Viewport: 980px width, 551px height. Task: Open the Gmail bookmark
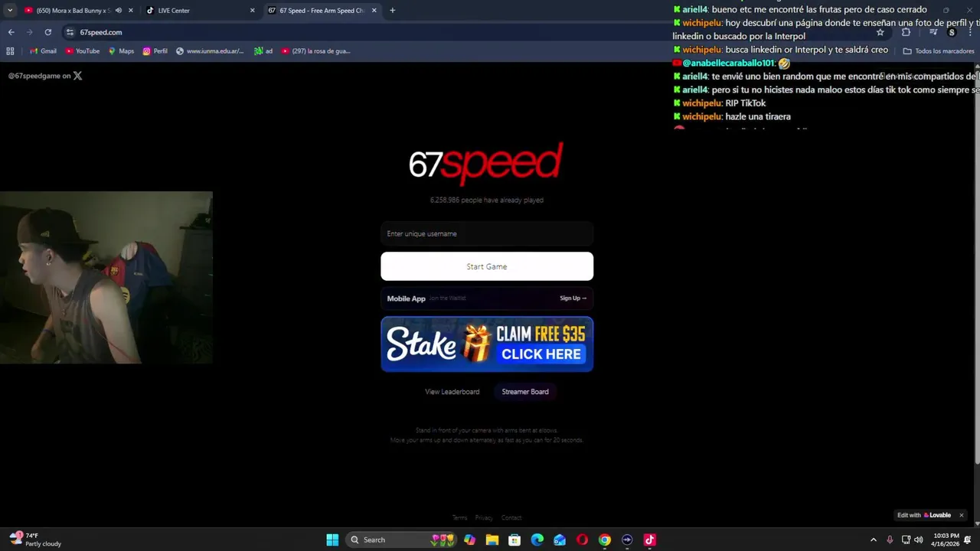point(43,51)
